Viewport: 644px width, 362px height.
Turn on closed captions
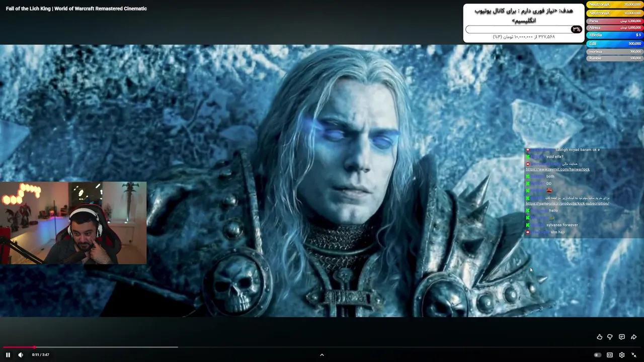click(610, 355)
